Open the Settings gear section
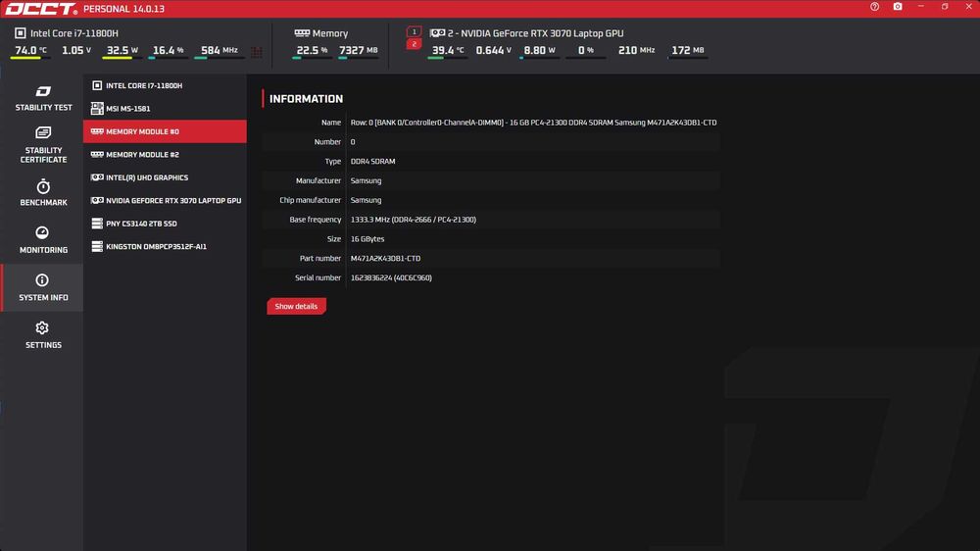The width and height of the screenshot is (980, 551). (x=42, y=334)
